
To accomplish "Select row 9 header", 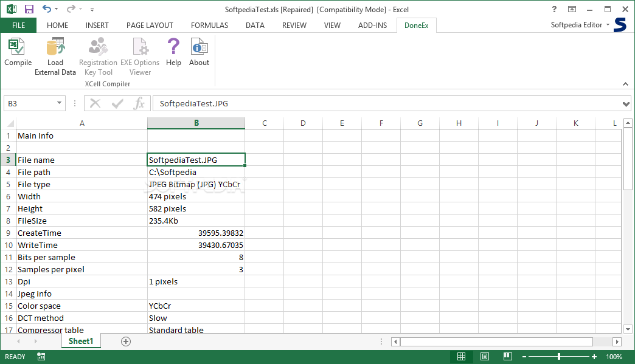I will tap(8, 233).
